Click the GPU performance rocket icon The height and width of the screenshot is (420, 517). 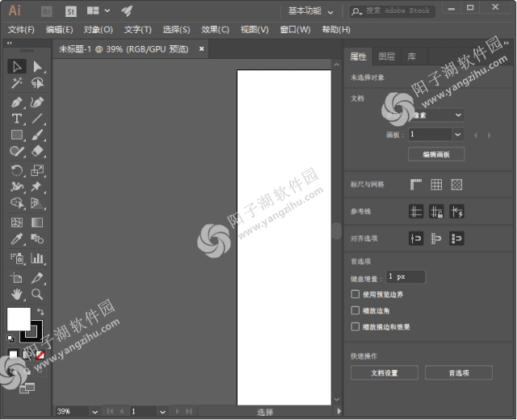click(x=127, y=10)
